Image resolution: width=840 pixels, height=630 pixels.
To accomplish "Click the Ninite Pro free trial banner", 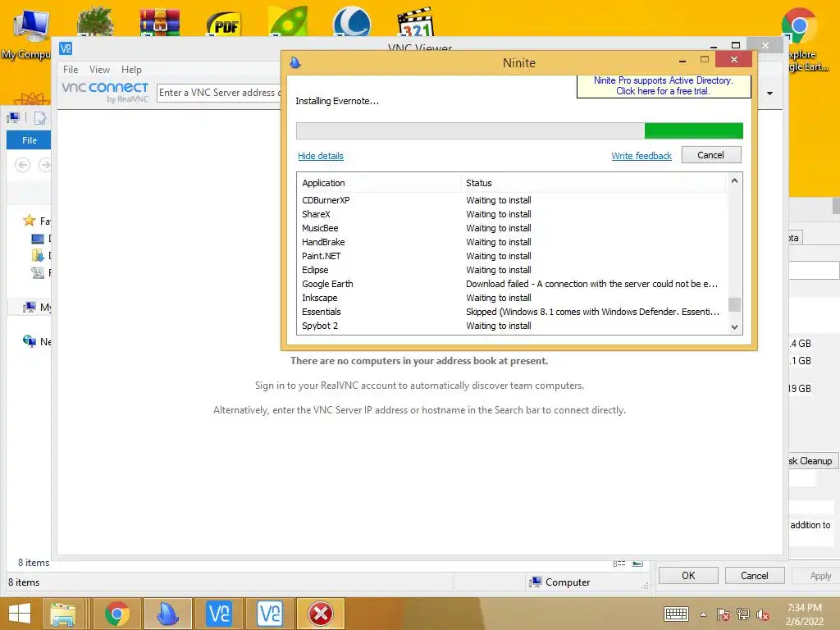I will click(663, 85).
